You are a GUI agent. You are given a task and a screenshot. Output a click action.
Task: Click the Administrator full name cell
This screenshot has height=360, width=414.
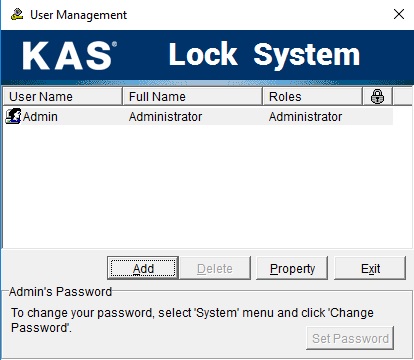coord(165,117)
